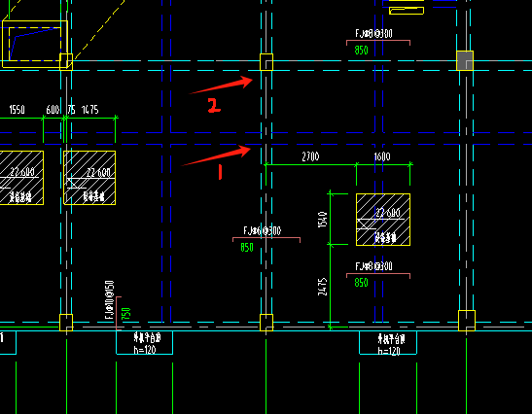Screen dimensions: 532x414
Task: Select the 2700 dimension value
Action: (310, 156)
